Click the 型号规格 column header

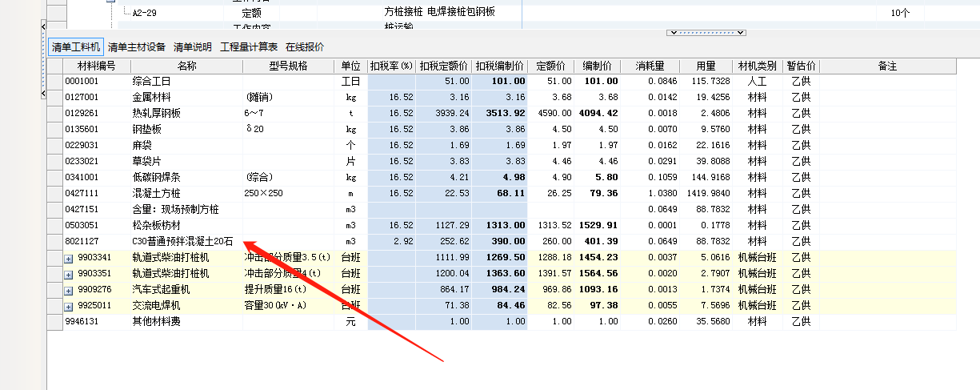[289, 66]
